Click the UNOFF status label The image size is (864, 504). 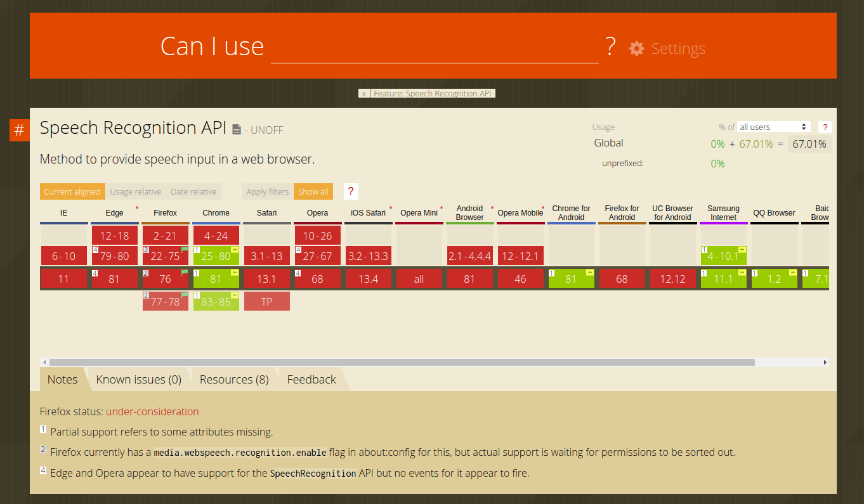266,130
